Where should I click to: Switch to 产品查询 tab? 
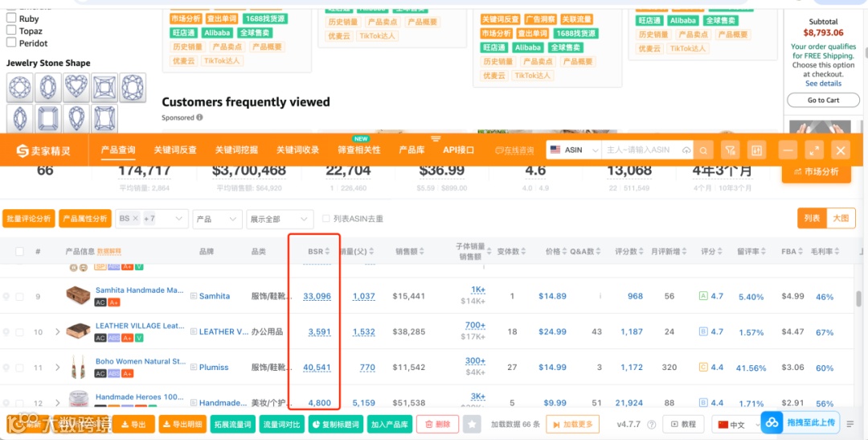click(x=118, y=150)
